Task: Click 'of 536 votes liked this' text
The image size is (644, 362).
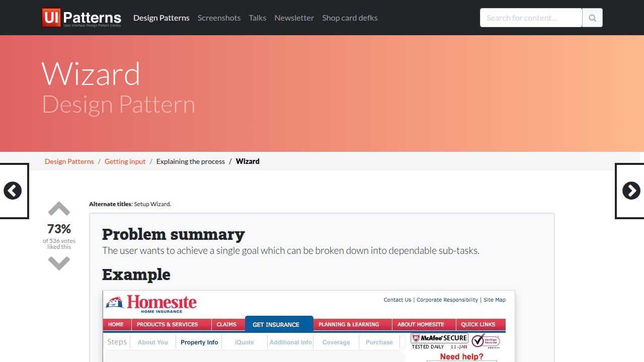Action: coord(59,244)
